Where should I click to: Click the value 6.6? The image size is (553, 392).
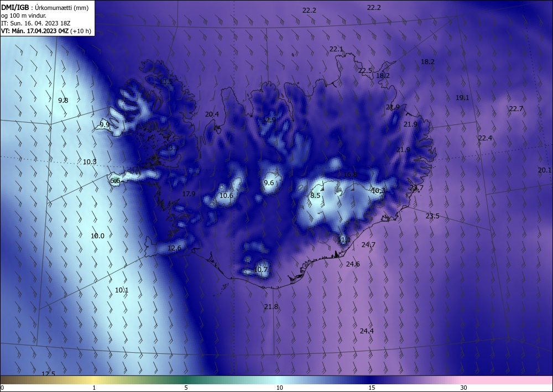click(x=116, y=181)
